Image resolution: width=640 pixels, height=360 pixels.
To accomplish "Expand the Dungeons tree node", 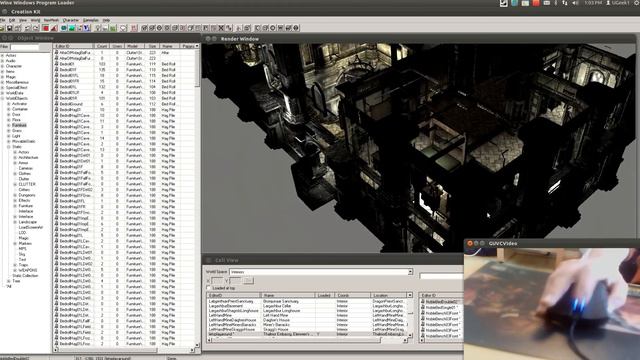I will [16, 195].
